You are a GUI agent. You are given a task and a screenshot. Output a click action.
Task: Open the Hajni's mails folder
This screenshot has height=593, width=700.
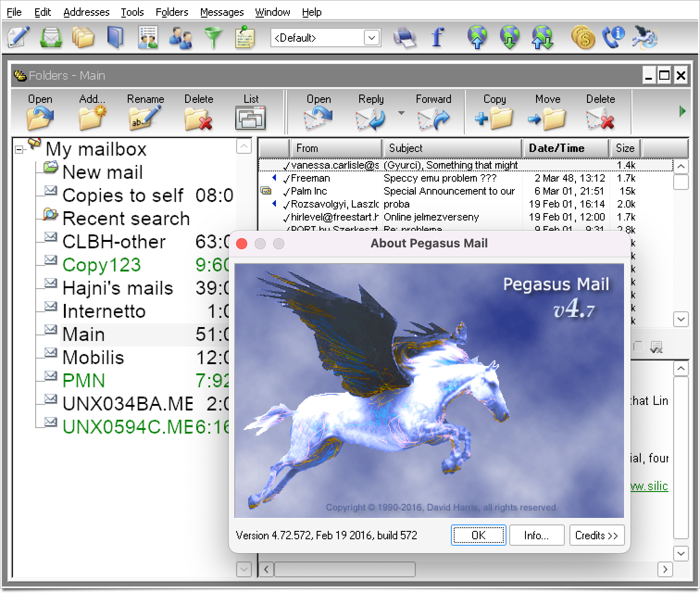118,288
